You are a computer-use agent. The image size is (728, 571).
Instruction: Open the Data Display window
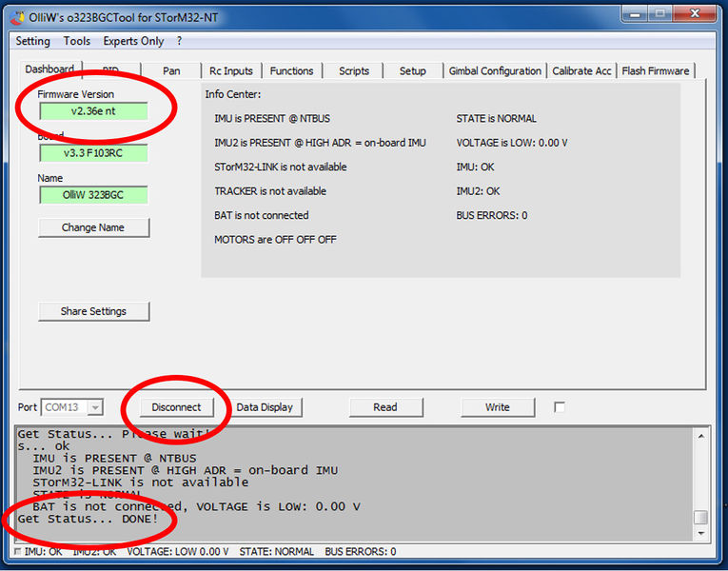[x=265, y=407]
